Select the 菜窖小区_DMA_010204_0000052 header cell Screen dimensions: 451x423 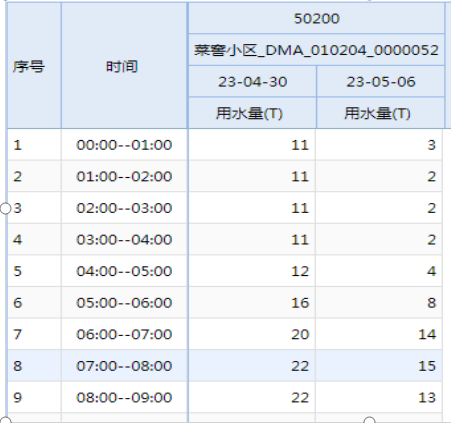316,50
